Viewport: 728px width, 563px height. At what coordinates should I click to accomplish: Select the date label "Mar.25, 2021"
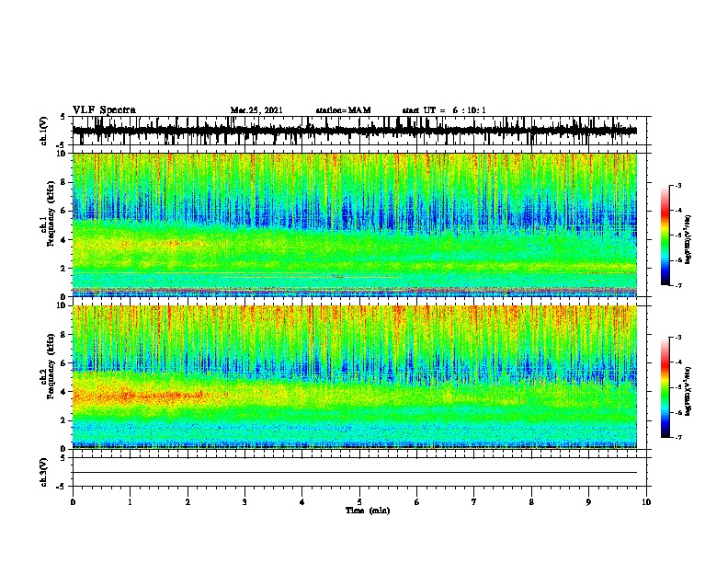(x=256, y=110)
